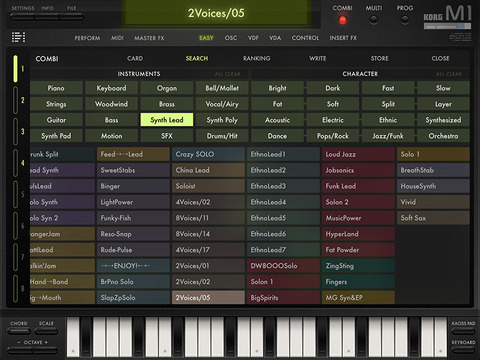This screenshot has height=360, width=480.
Task: Toggle the Synthesized character filter
Action: click(x=443, y=120)
